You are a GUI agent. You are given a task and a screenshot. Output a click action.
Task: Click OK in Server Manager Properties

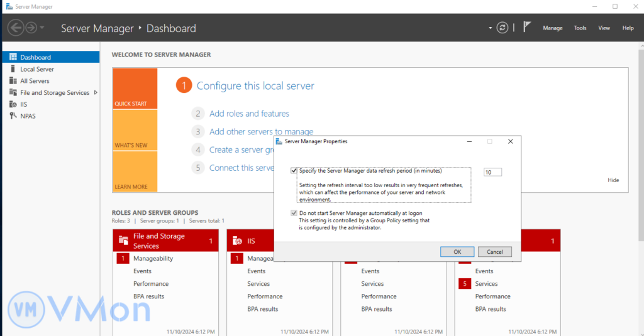pyautogui.click(x=457, y=252)
